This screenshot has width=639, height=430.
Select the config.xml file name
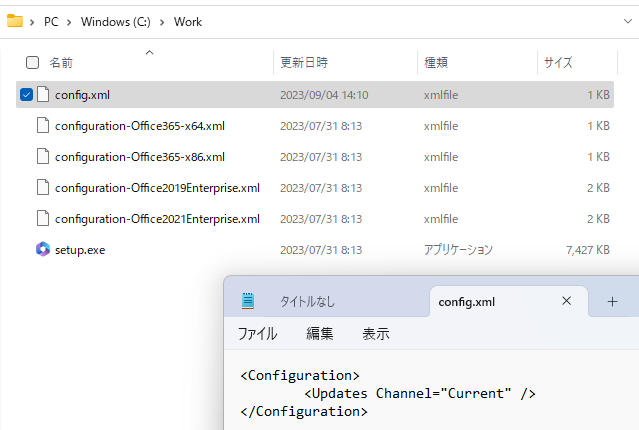[x=82, y=95]
